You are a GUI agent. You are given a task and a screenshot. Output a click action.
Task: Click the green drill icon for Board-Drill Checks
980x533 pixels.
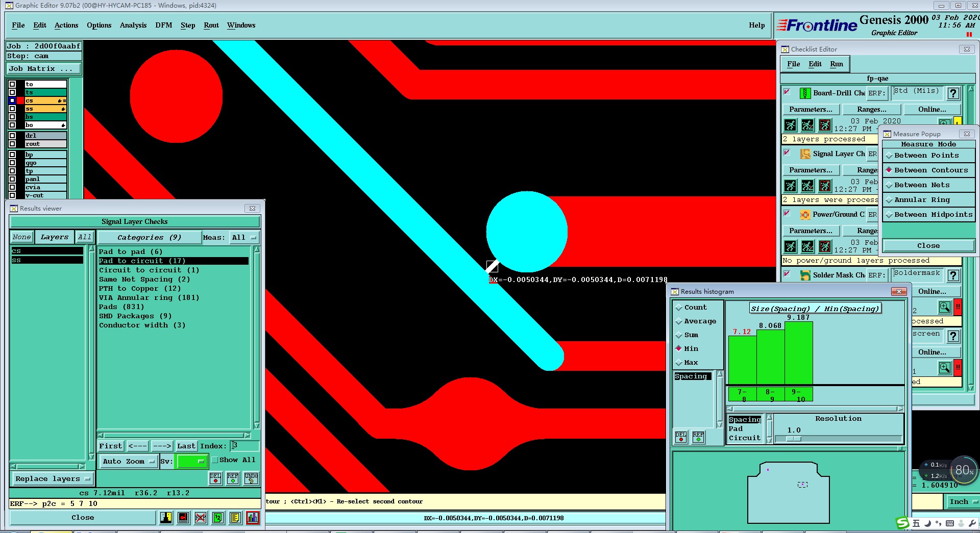point(805,93)
